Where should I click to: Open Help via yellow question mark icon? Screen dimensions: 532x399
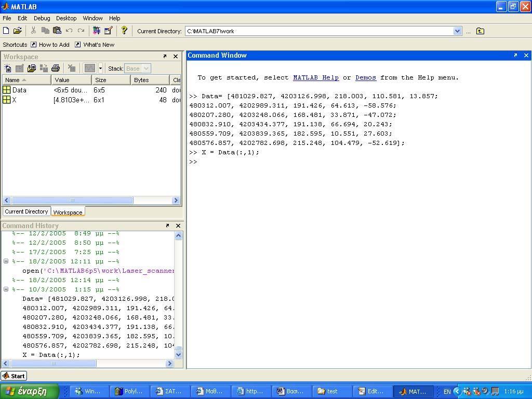point(124,31)
